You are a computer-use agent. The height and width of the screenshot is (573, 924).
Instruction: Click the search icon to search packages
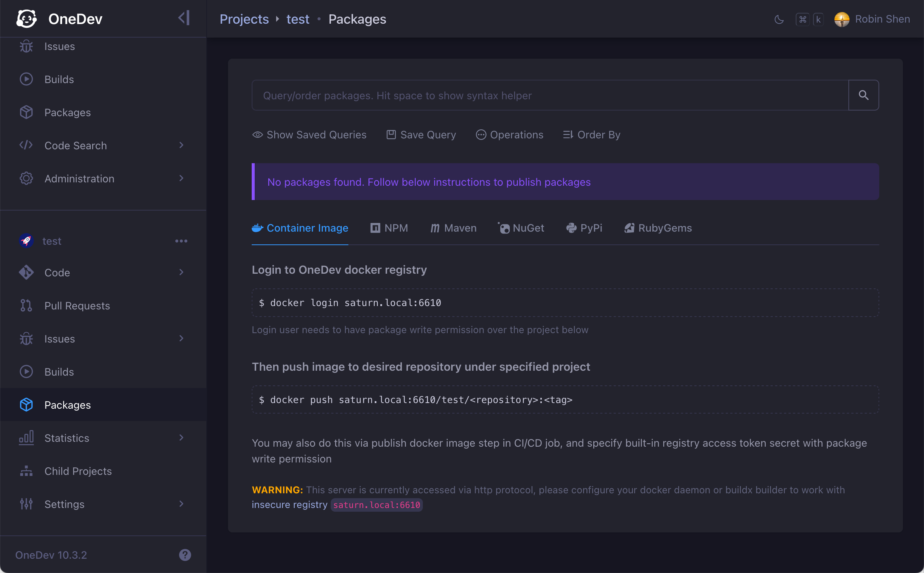pos(863,95)
